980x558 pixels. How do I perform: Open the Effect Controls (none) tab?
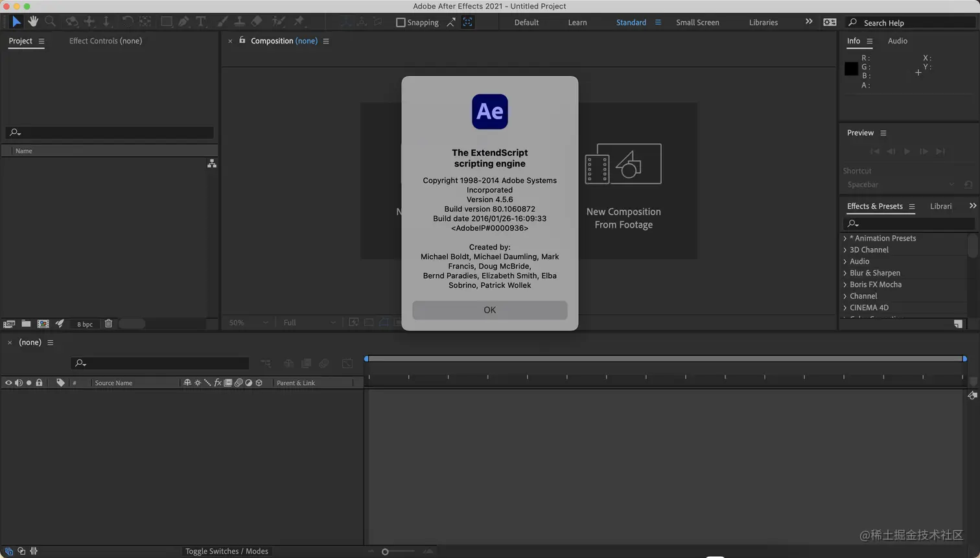click(x=106, y=41)
